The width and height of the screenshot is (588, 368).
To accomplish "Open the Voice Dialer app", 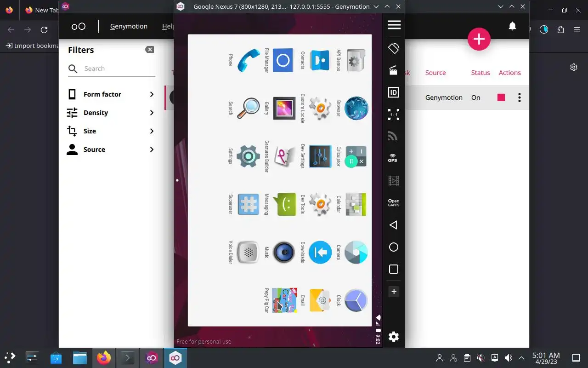I will pyautogui.click(x=249, y=252).
